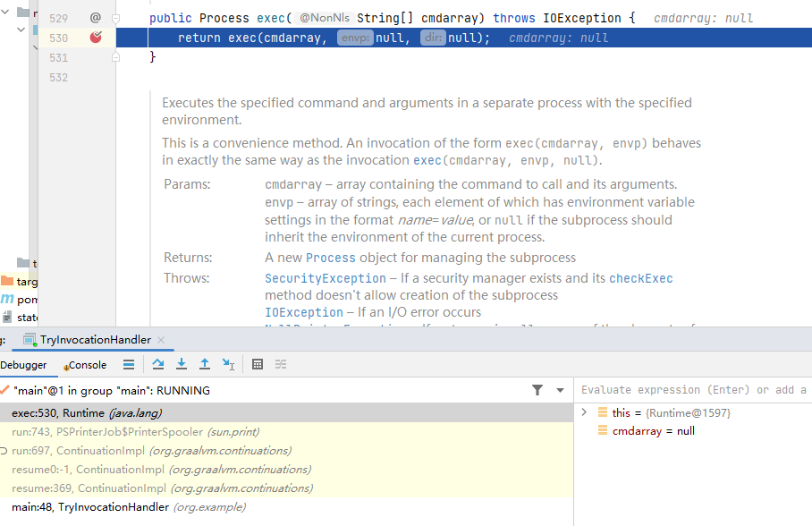This screenshot has width=812, height=526.
Task: Click the Run to Cursor icon
Action: pos(228,364)
